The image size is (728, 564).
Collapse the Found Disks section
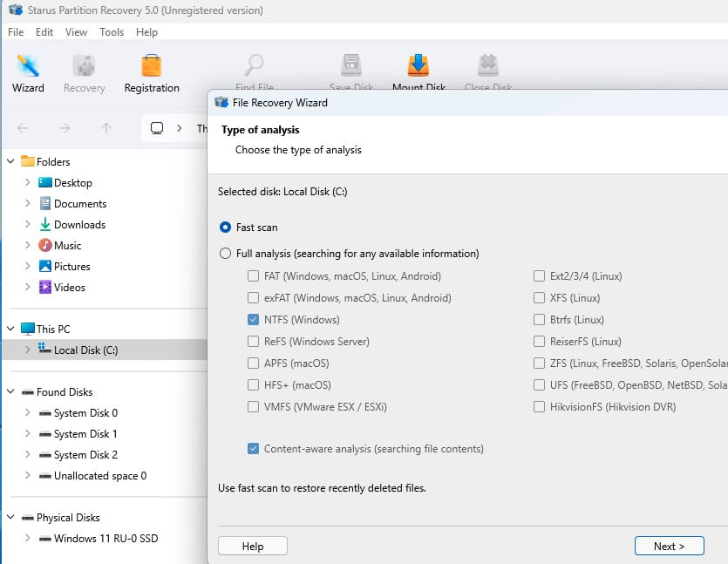tap(10, 391)
